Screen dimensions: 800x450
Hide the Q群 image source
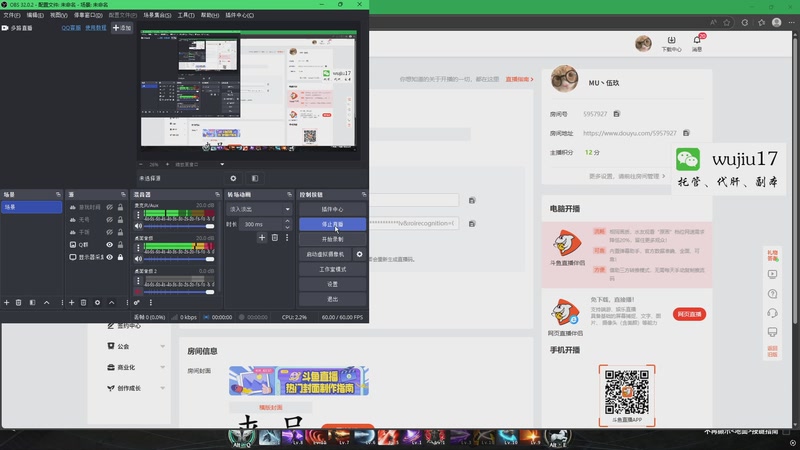[x=109, y=244]
